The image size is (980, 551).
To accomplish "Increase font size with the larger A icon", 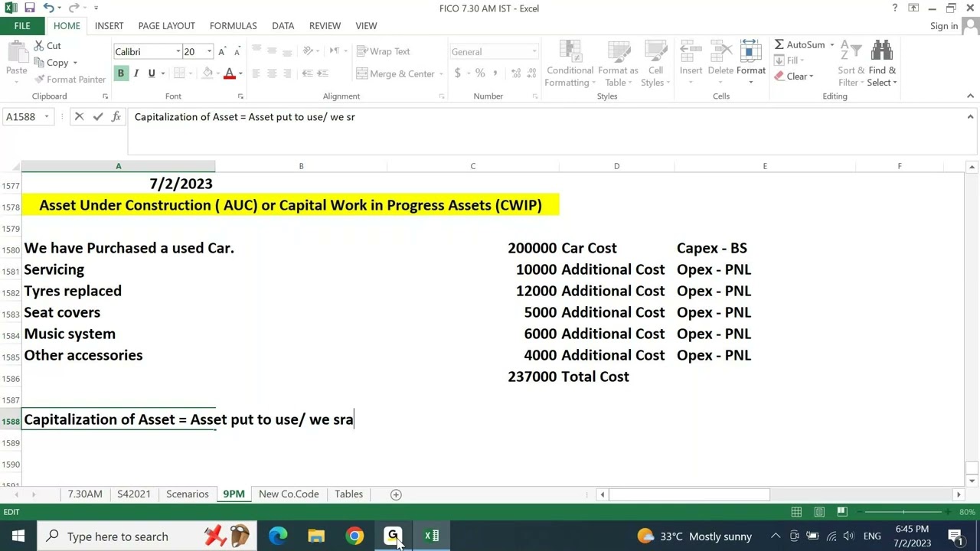I will pyautogui.click(x=222, y=51).
